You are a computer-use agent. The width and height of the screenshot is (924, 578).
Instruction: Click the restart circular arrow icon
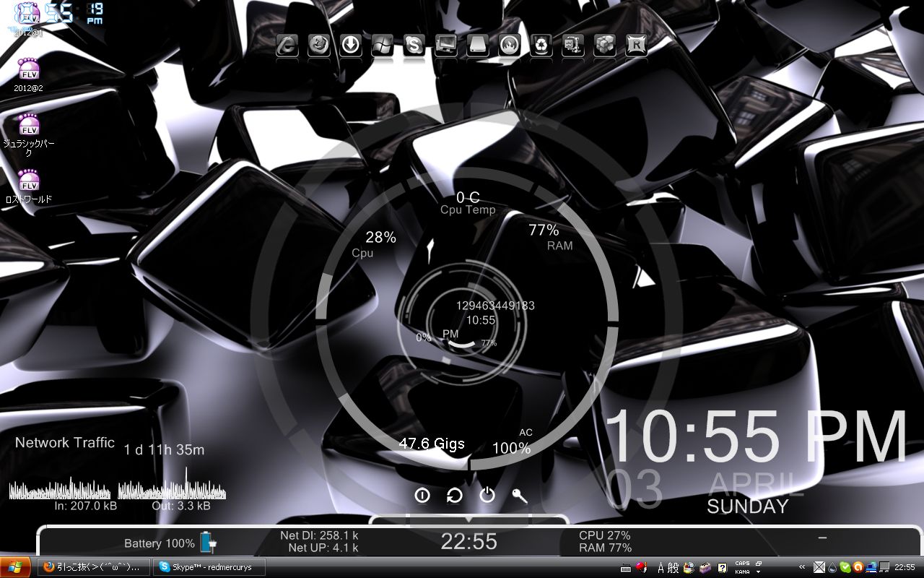(x=455, y=495)
